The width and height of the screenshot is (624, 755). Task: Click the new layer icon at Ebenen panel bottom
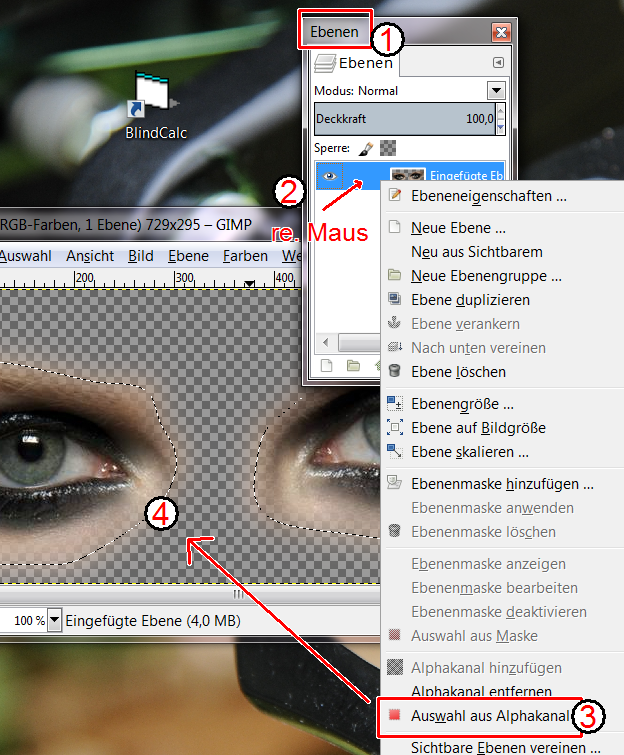point(326,366)
